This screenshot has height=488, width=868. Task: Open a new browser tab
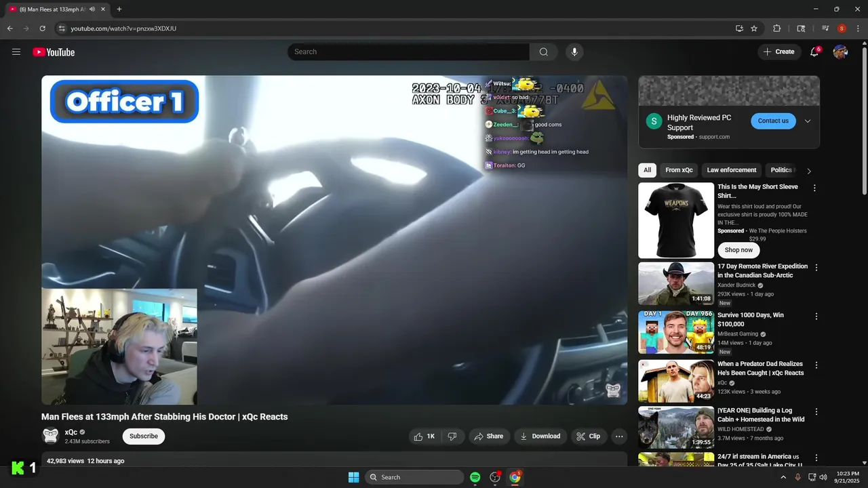tap(119, 9)
